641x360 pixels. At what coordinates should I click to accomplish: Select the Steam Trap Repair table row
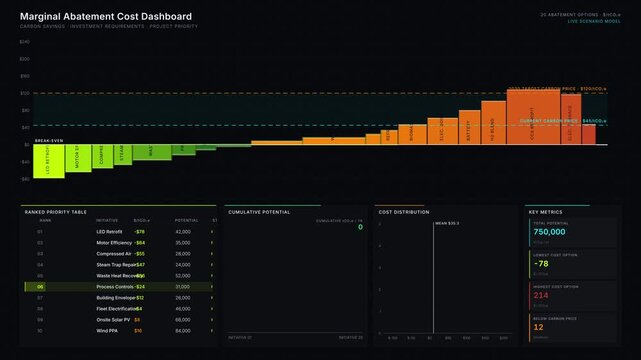tap(120, 265)
